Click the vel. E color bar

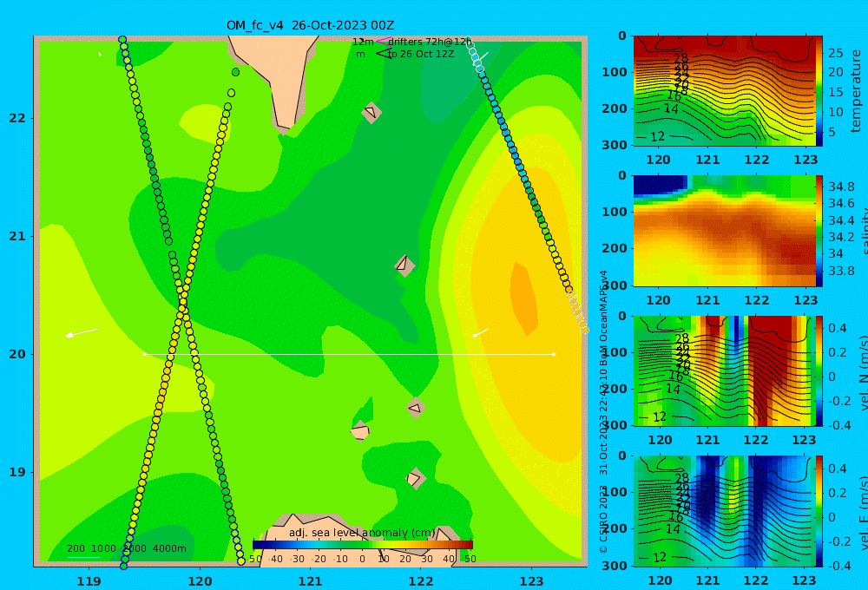pyautogui.click(x=819, y=511)
